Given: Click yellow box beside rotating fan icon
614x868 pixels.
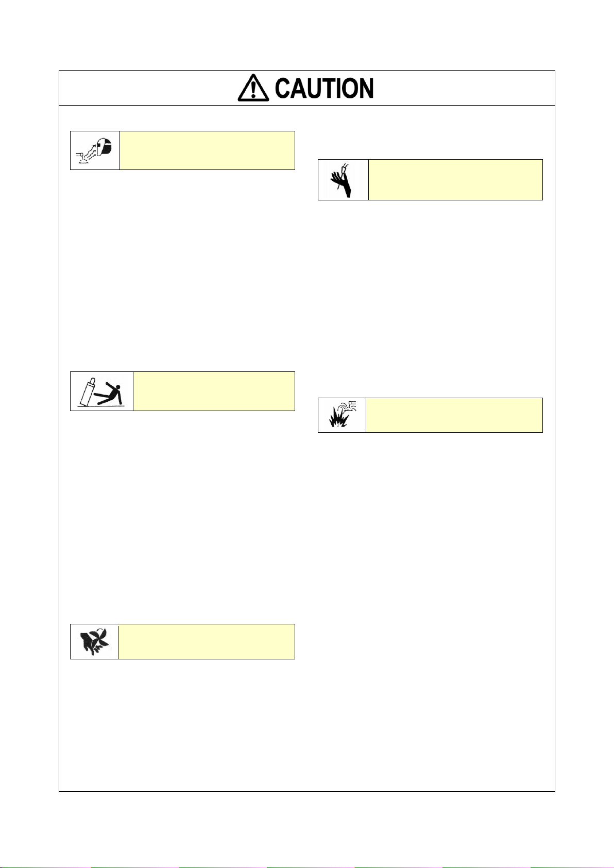Looking at the screenshot, I should 206,641.
